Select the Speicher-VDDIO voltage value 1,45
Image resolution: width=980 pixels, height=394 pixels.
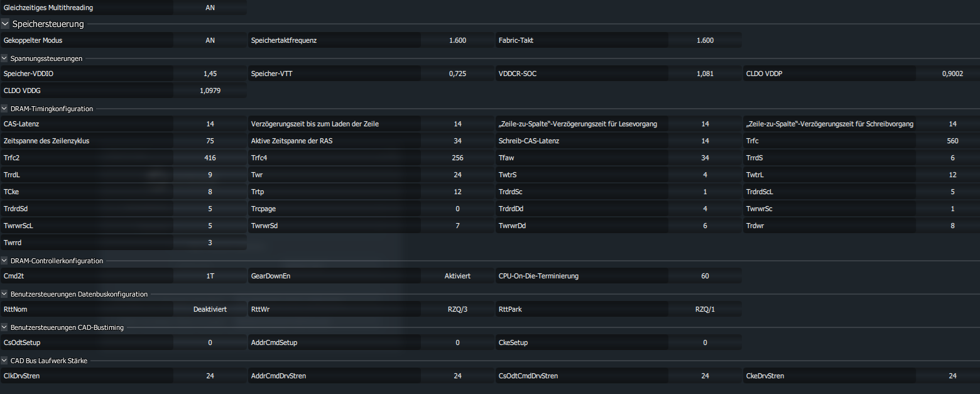click(x=210, y=74)
